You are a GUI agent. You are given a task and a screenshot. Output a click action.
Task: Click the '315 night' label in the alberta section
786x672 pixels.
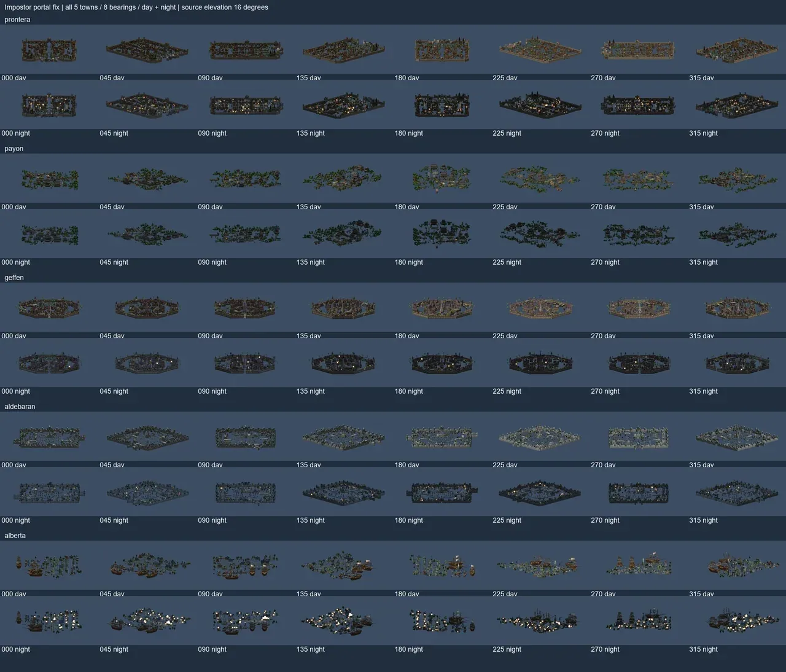pyautogui.click(x=704, y=649)
